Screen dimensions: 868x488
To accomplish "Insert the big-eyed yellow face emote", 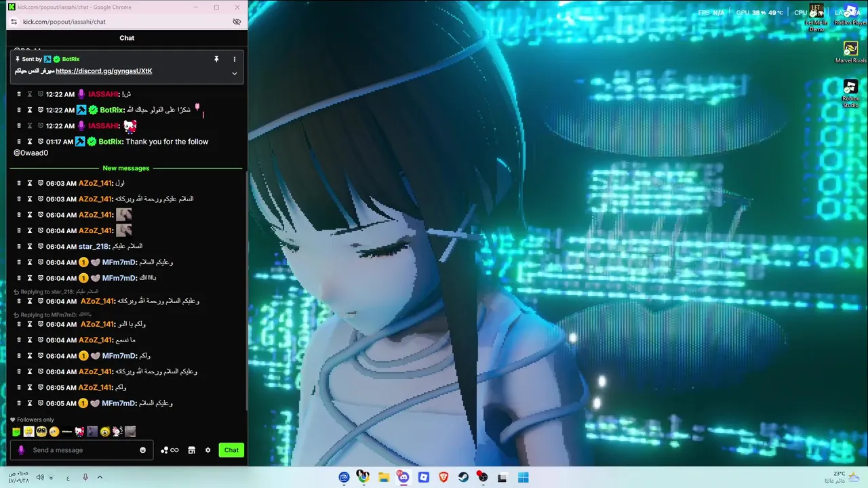I will [41, 432].
